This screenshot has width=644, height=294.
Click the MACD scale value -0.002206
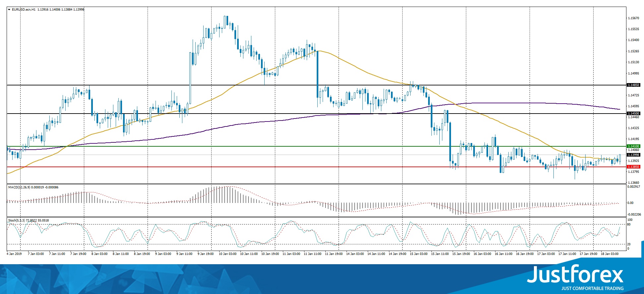click(x=633, y=215)
